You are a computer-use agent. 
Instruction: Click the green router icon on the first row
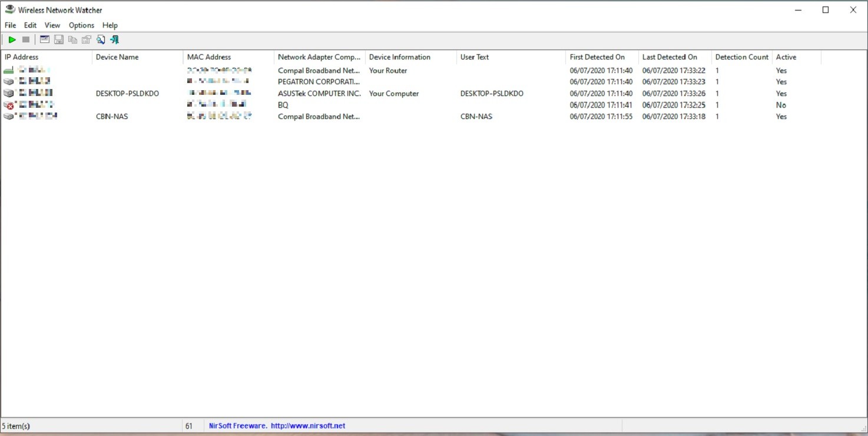(x=8, y=70)
